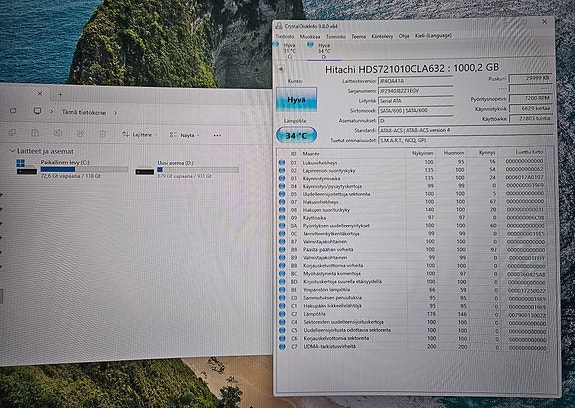Open the three-dots more options menu
The height and width of the screenshot is (408, 575).
pyautogui.click(x=217, y=135)
